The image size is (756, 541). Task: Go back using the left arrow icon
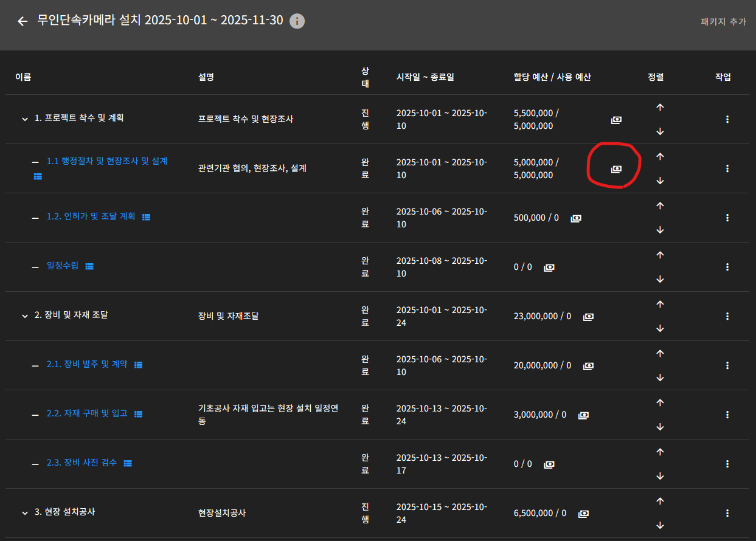pos(23,21)
